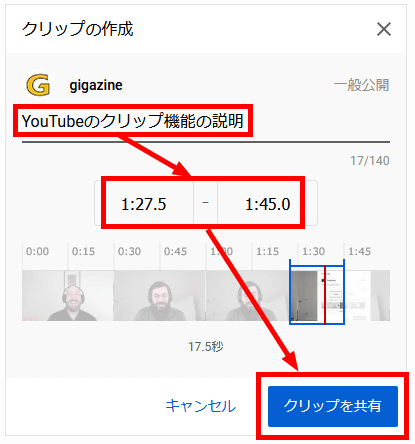The height and width of the screenshot is (444, 415).
Task: Click the 0:30 timeline marker
Action: [129, 251]
